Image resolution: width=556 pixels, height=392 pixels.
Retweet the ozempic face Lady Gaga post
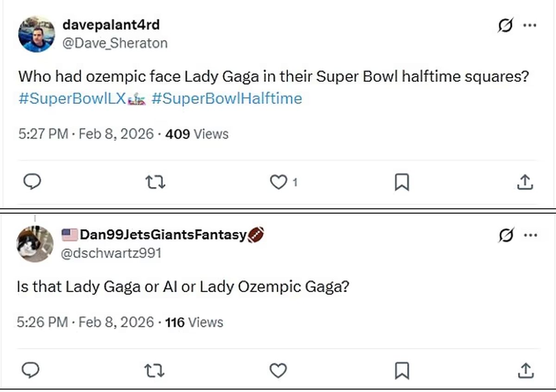[155, 182]
